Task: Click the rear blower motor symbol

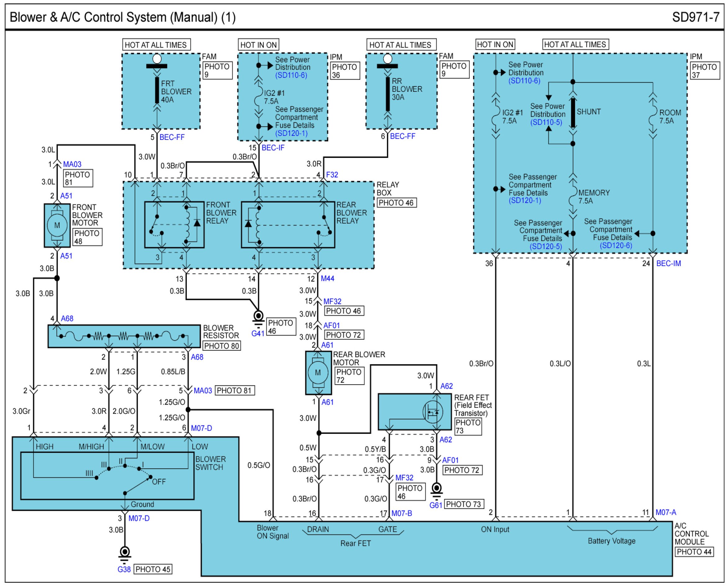Action: pyautogui.click(x=318, y=372)
